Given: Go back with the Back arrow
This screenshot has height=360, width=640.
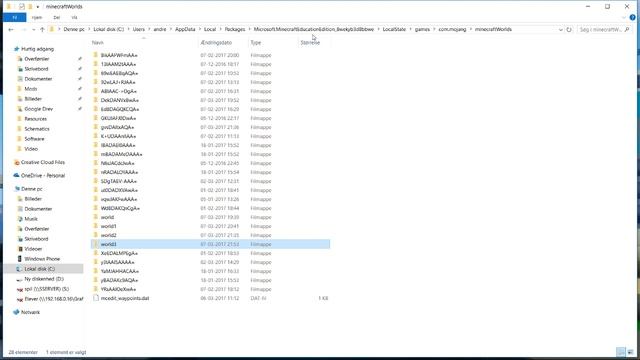Looking at the screenshot, I should (x=11, y=29).
